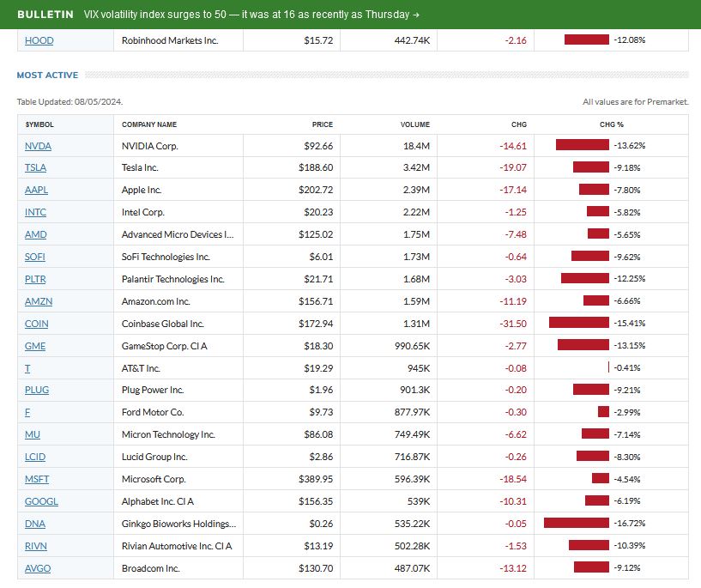
Task: Open the AVGO ticker link
Action: click(x=38, y=568)
